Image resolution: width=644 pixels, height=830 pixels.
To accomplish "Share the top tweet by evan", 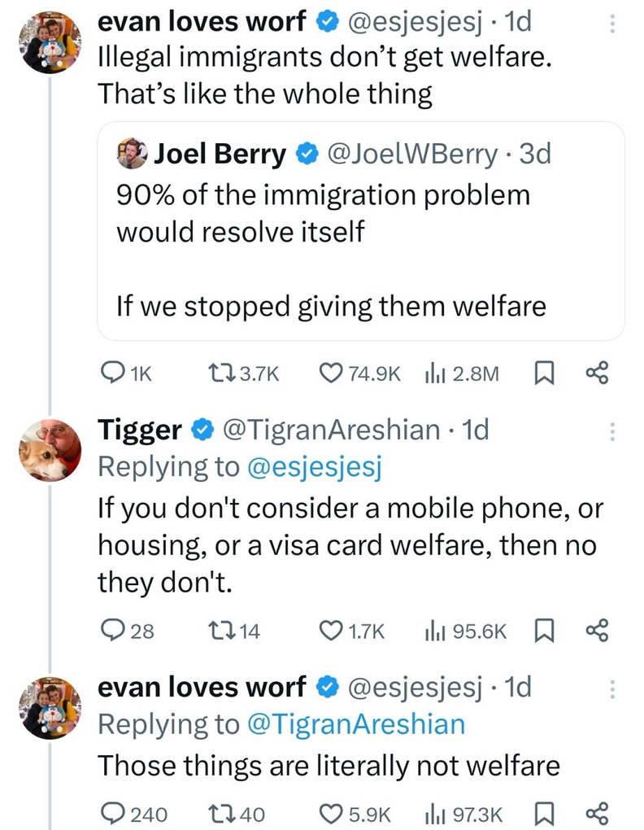I will 597,373.
